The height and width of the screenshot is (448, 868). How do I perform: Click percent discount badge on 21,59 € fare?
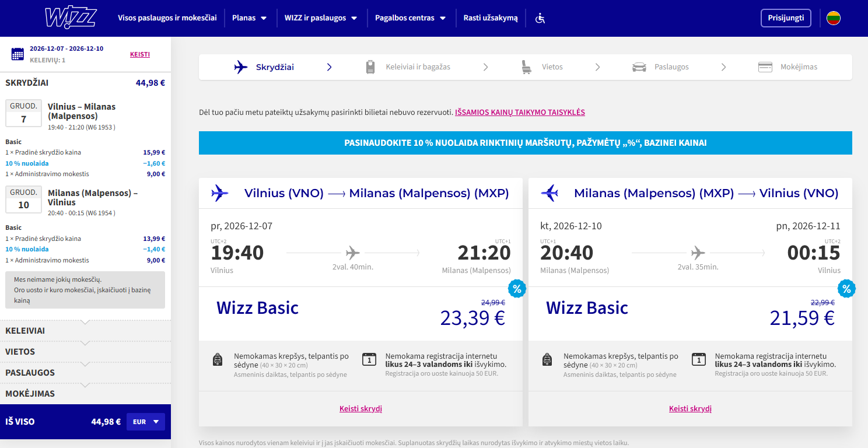click(846, 288)
